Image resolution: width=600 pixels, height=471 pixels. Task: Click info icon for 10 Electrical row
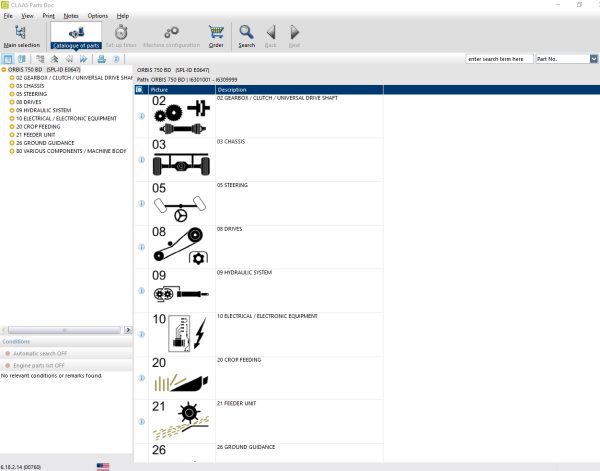tap(142, 334)
